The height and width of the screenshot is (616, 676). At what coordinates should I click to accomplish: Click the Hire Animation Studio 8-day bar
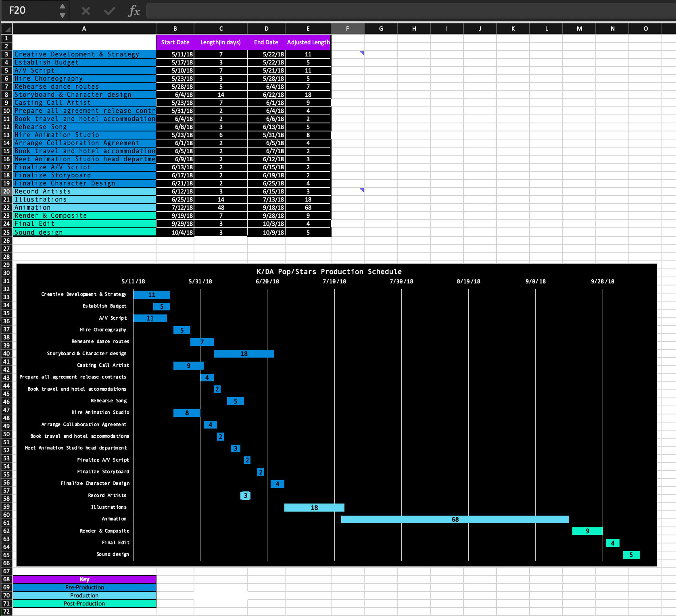pos(187,413)
